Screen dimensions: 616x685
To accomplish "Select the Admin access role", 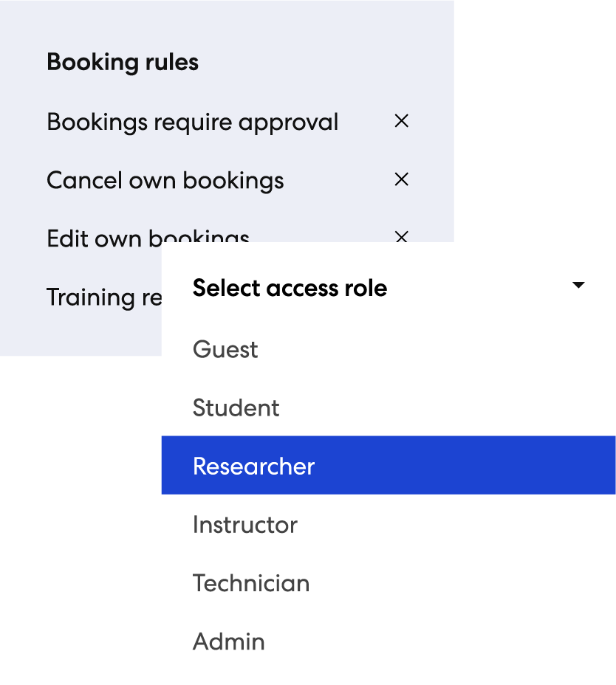I will pyautogui.click(x=228, y=641).
